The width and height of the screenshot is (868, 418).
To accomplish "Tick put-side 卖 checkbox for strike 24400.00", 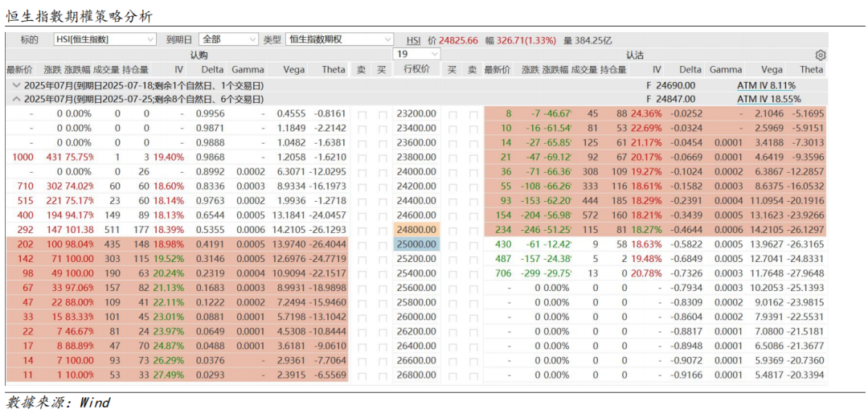I will [473, 200].
